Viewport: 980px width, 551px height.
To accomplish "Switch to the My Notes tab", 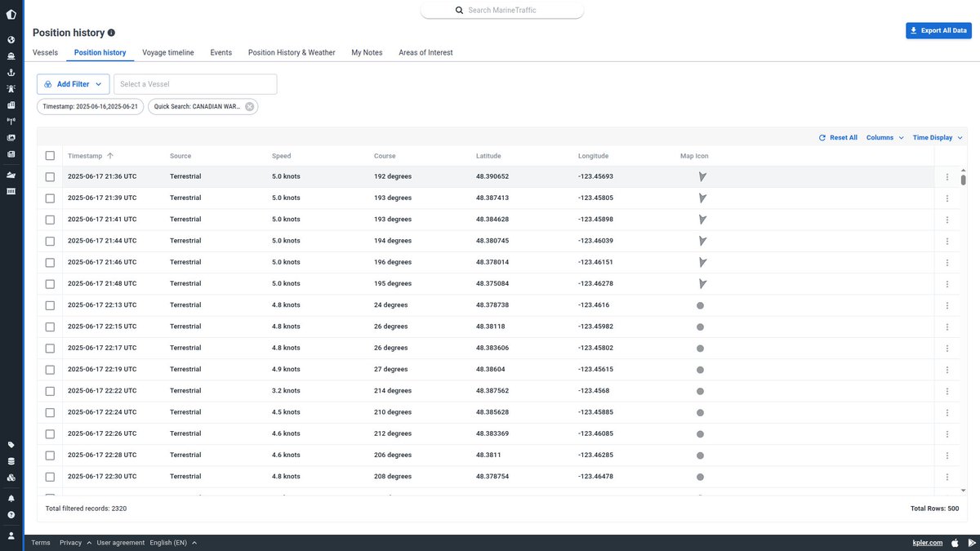I will click(367, 52).
